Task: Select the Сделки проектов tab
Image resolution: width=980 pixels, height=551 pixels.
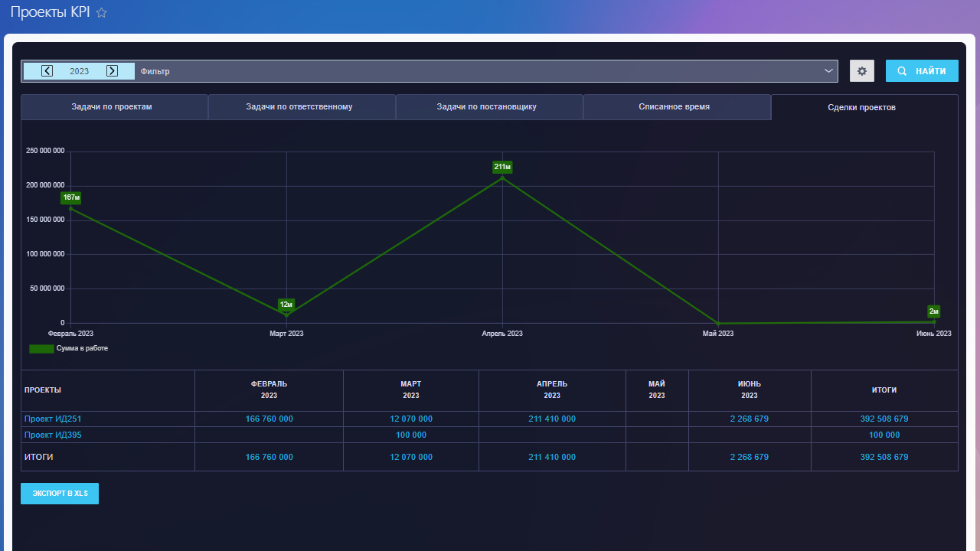Action: (x=861, y=108)
